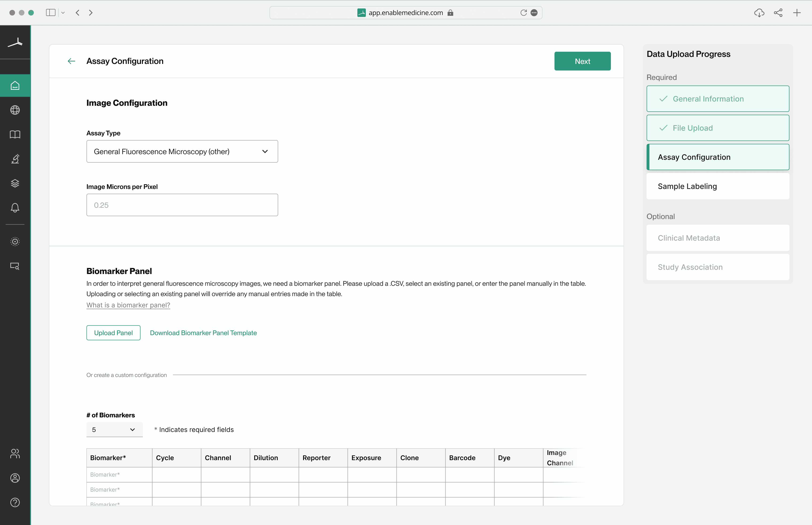Open the team members icon

(x=15, y=453)
